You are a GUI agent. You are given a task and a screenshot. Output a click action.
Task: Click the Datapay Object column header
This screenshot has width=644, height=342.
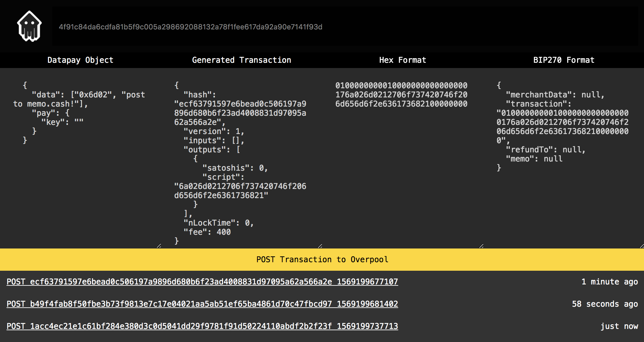pyautogui.click(x=80, y=60)
